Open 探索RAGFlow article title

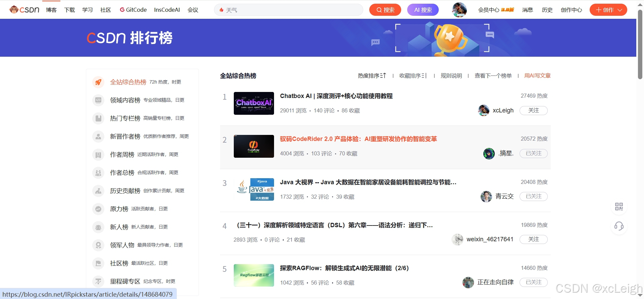pyautogui.click(x=344, y=268)
